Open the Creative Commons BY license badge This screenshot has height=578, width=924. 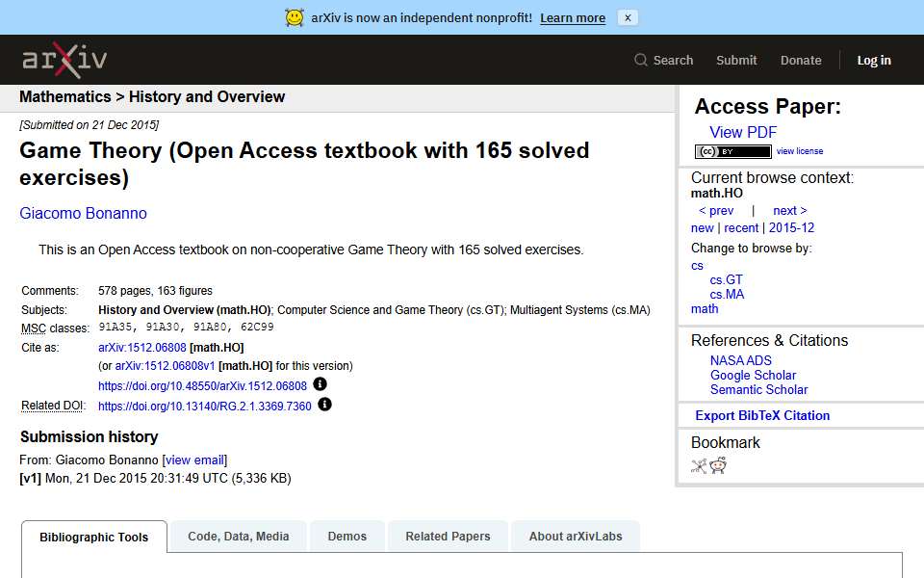733,151
